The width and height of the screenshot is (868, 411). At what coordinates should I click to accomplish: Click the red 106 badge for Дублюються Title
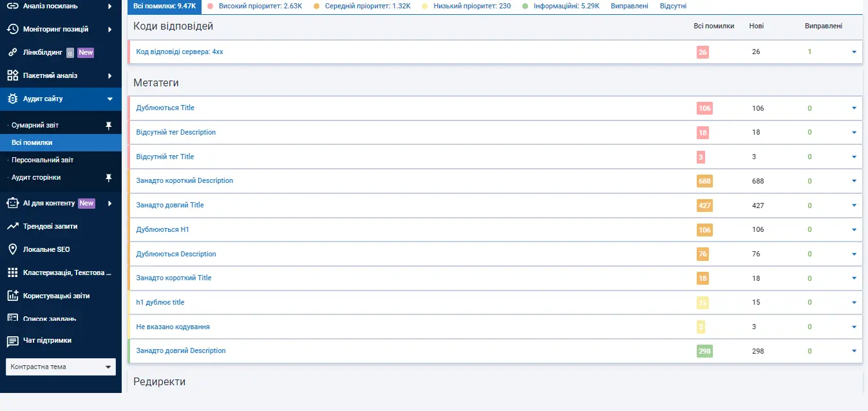704,108
